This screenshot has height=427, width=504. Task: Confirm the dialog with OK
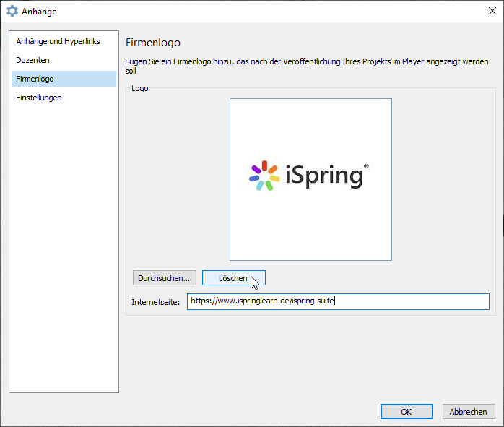407,411
